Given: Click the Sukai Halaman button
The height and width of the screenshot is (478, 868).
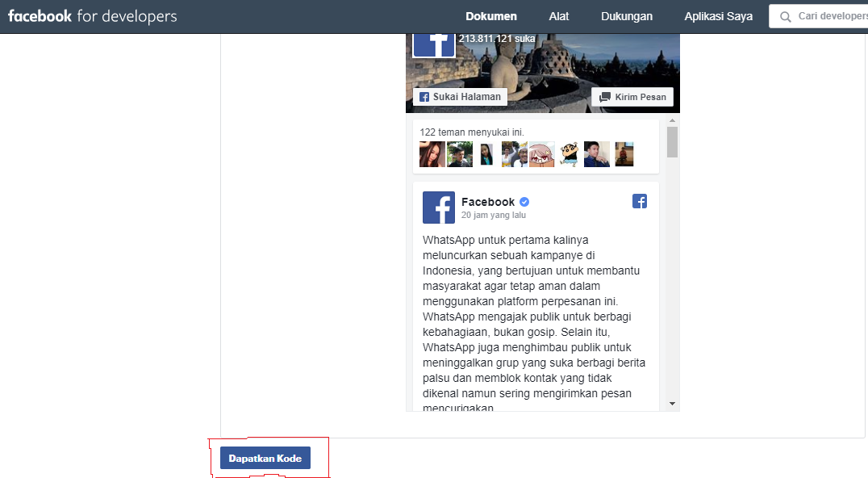Looking at the screenshot, I should [460, 96].
